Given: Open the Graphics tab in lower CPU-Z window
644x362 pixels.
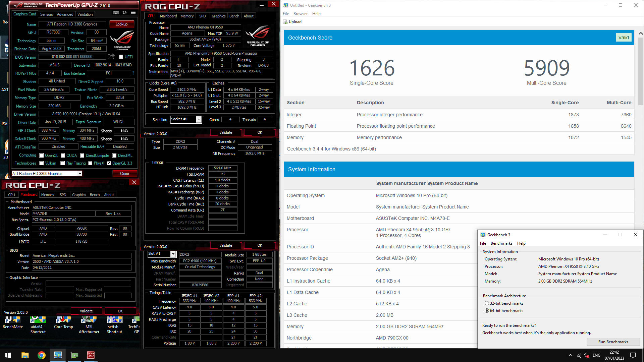Looking at the screenshot, I should 79,195.
